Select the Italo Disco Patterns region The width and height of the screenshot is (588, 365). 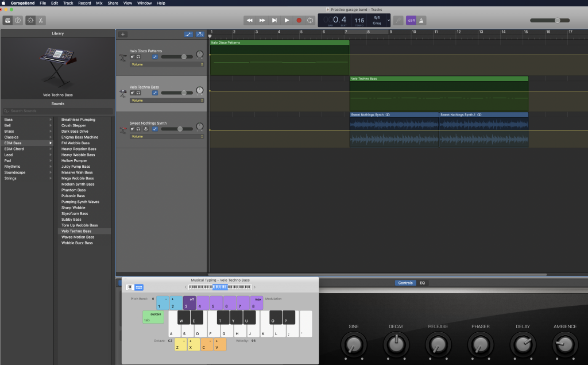tap(280, 57)
